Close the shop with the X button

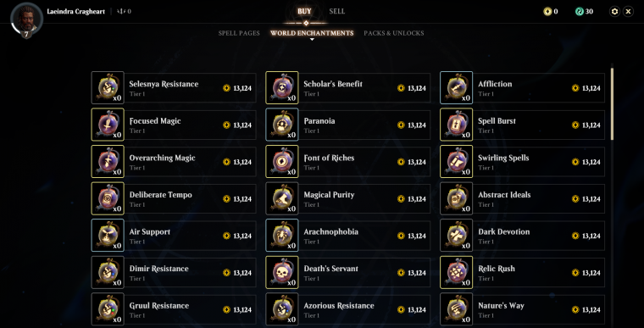tap(628, 12)
